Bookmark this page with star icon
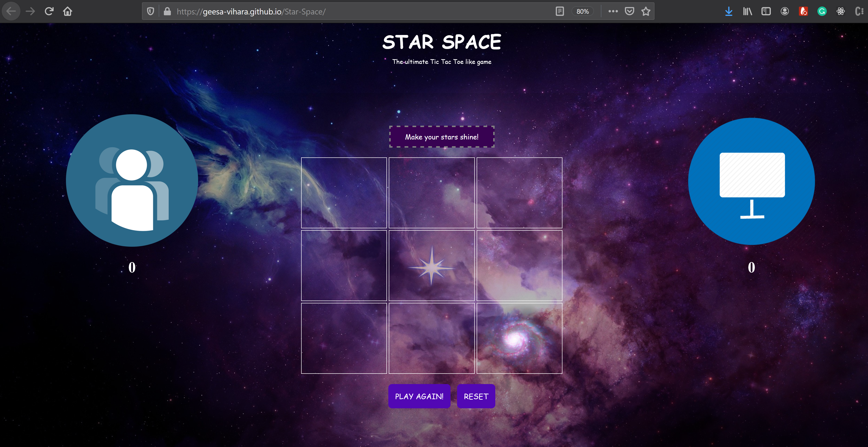Viewport: 868px width, 447px height. click(646, 11)
